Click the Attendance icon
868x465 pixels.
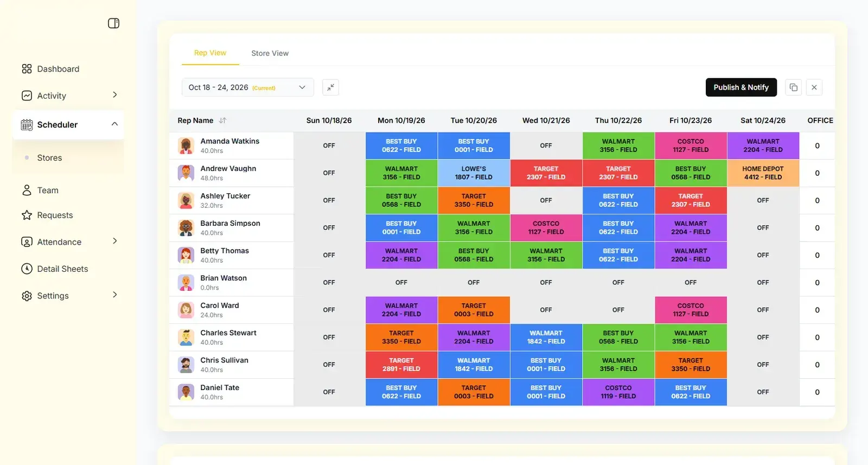[27, 242]
